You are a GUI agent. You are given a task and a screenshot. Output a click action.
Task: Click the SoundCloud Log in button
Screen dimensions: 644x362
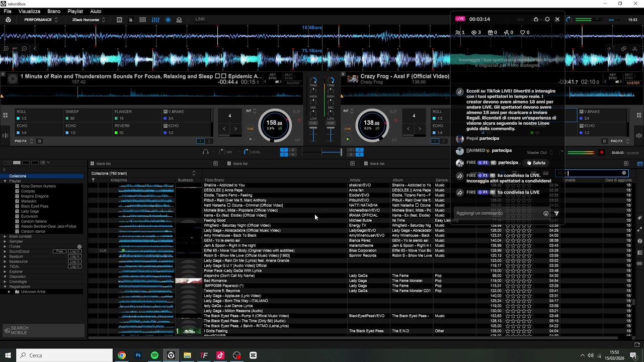(74, 251)
